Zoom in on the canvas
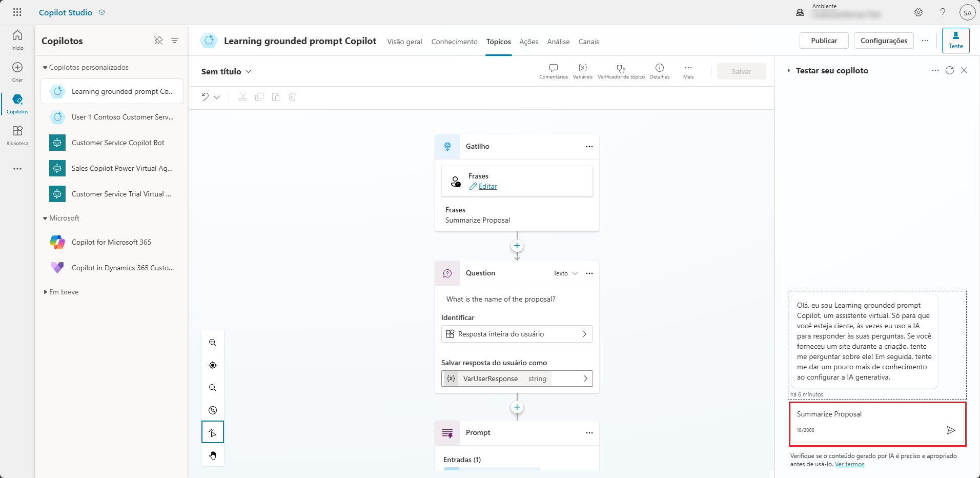The width and height of the screenshot is (980, 478). point(213,343)
